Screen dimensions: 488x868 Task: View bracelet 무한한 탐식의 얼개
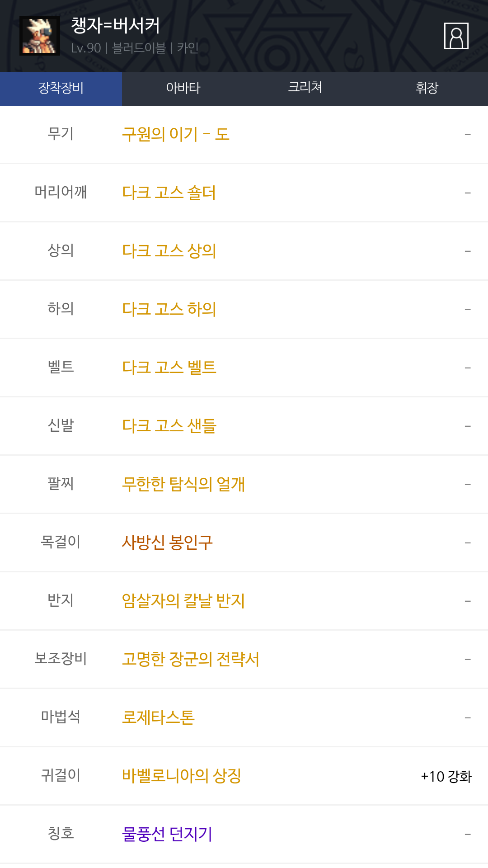[183, 484]
